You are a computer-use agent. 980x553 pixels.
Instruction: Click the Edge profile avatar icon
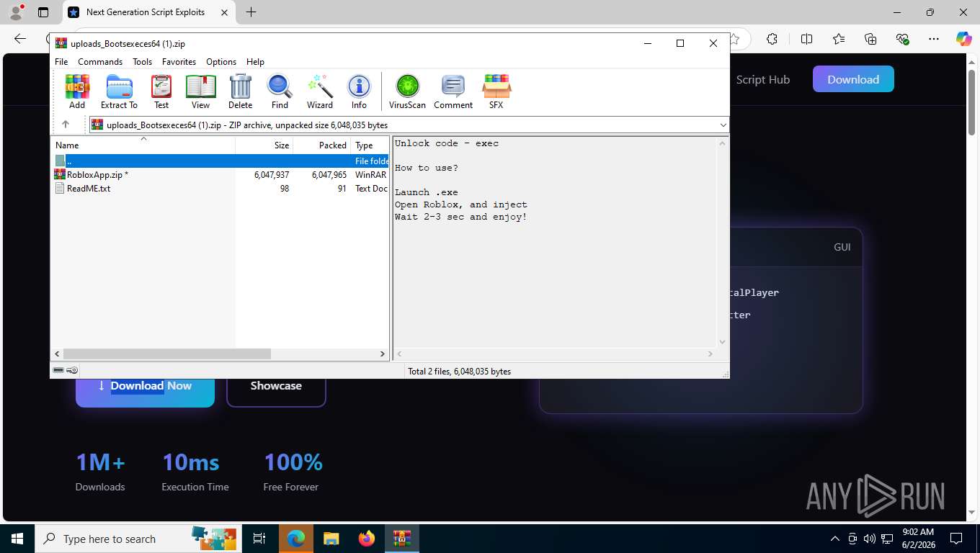pos(16,12)
